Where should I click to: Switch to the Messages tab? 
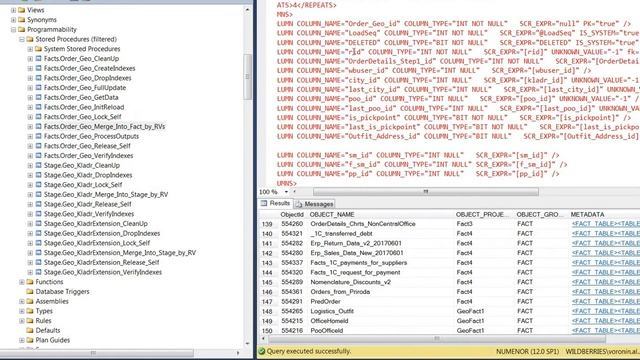coord(314,204)
